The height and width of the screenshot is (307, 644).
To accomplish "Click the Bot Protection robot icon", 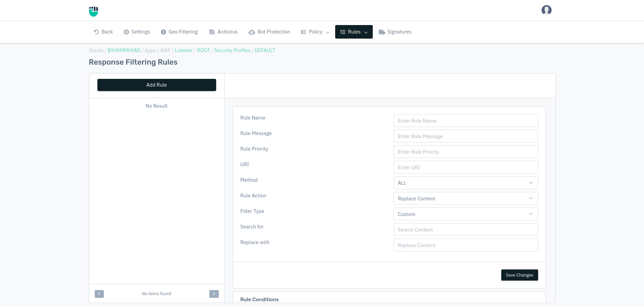I will 252,32.
